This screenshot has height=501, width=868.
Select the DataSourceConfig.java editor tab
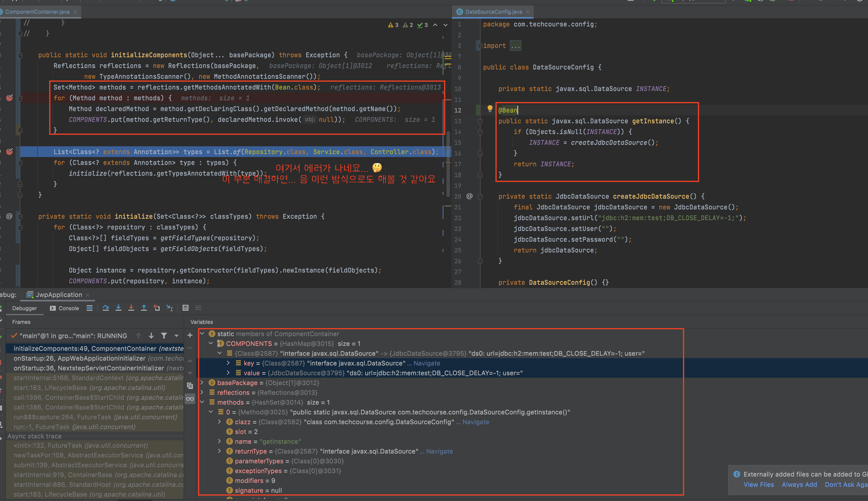[493, 12]
